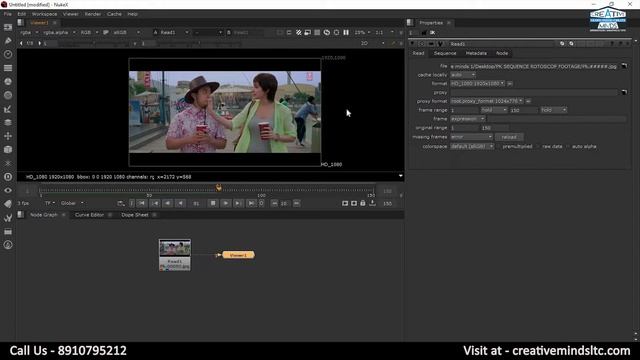This screenshot has width=640, height=360.
Task: Switch to the Curve Editor tab
Action: (x=89, y=215)
